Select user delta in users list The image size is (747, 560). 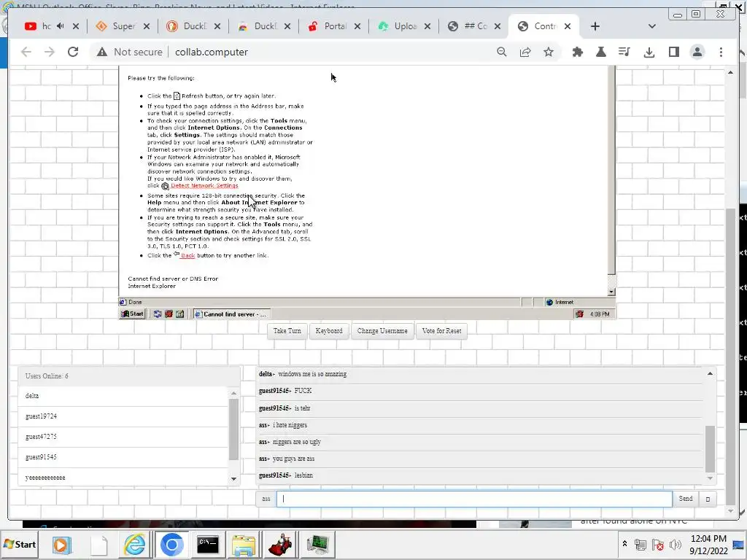click(124, 396)
